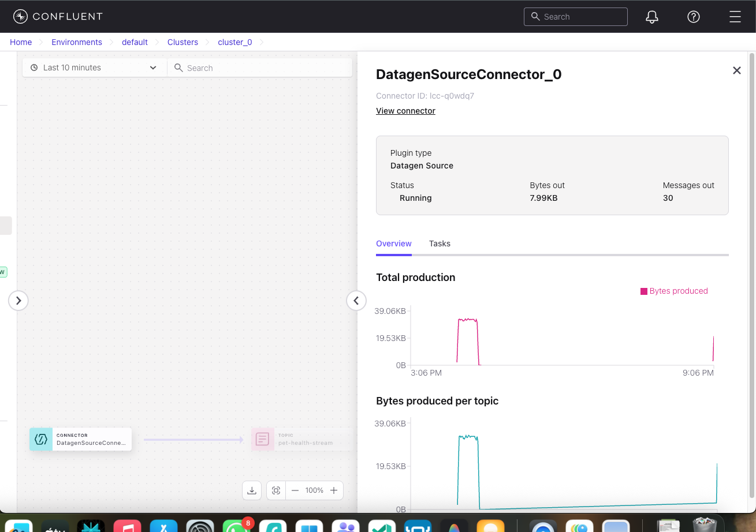Open Music app in the dock
This screenshot has height=532, width=756.
(x=128, y=525)
